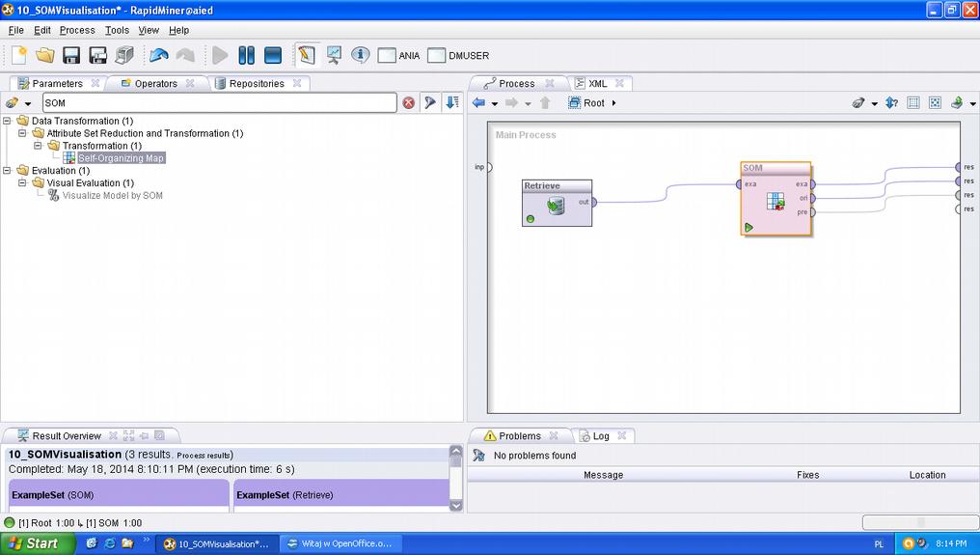The image size is (980, 555).
Task: Toggle operator execution order icon
Action: tap(892, 102)
